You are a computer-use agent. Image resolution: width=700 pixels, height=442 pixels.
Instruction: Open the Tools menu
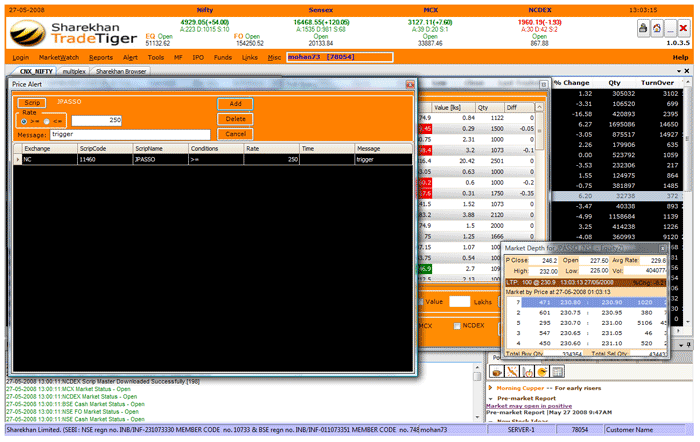point(156,58)
